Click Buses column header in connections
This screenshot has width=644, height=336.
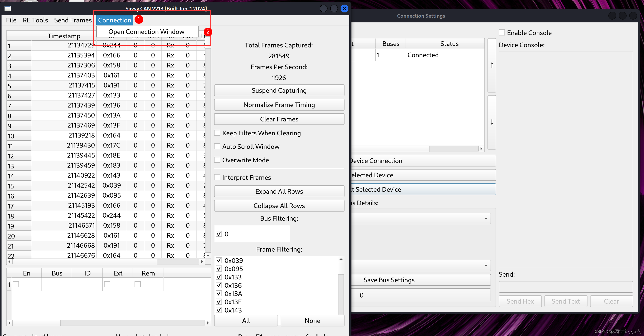[391, 44]
